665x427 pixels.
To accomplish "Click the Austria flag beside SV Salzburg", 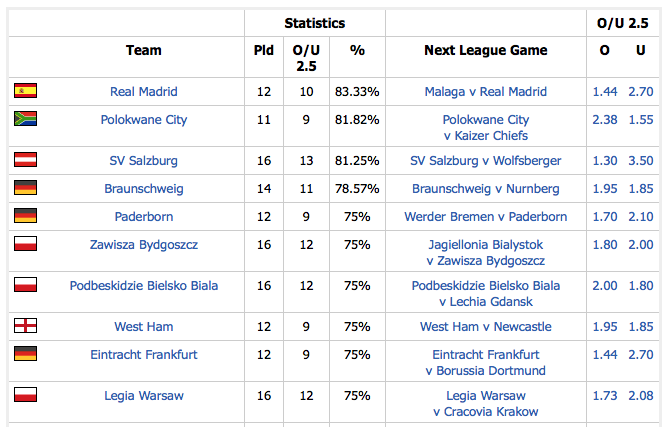I will pyautogui.click(x=25, y=160).
